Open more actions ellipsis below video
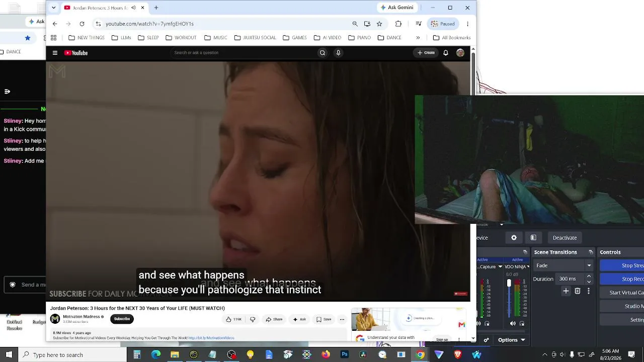Image resolution: width=644 pixels, height=362 pixels. click(342, 319)
